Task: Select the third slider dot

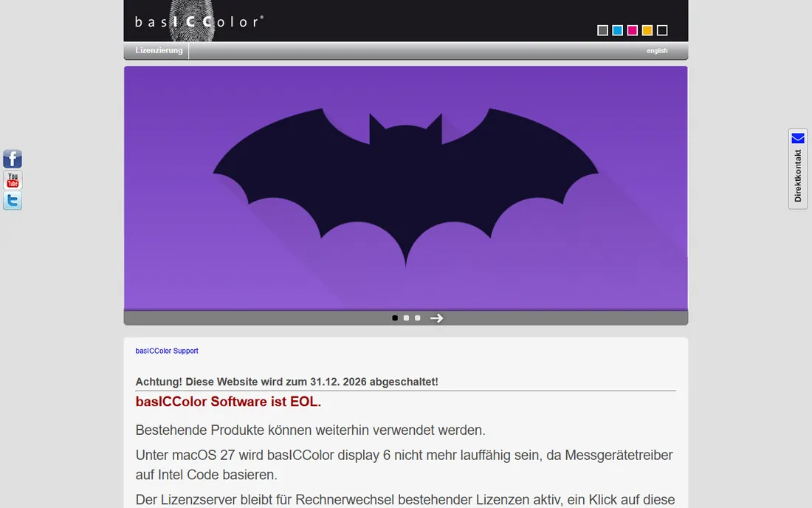Action: [x=418, y=318]
